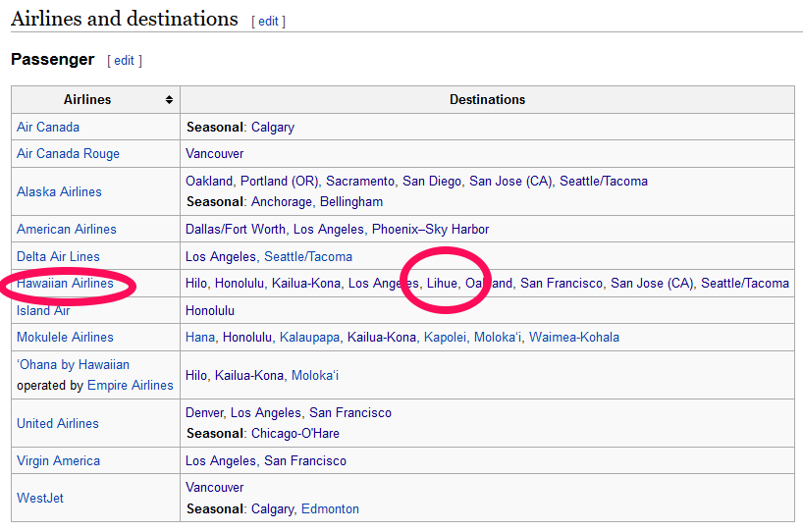
Task: Open San Jose (CA) in Hawaiian Airlines row
Action: (652, 283)
